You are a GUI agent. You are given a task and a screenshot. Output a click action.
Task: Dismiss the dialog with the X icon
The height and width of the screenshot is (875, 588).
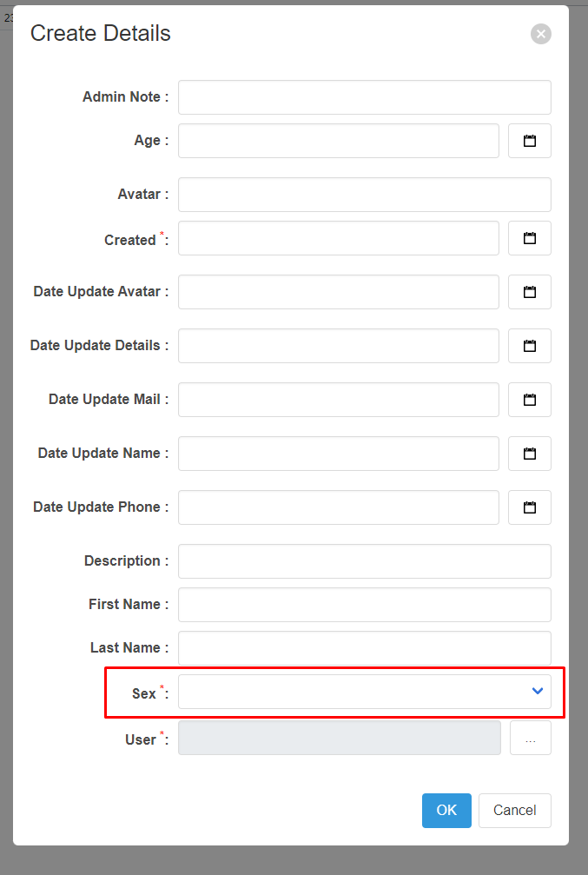pos(540,34)
